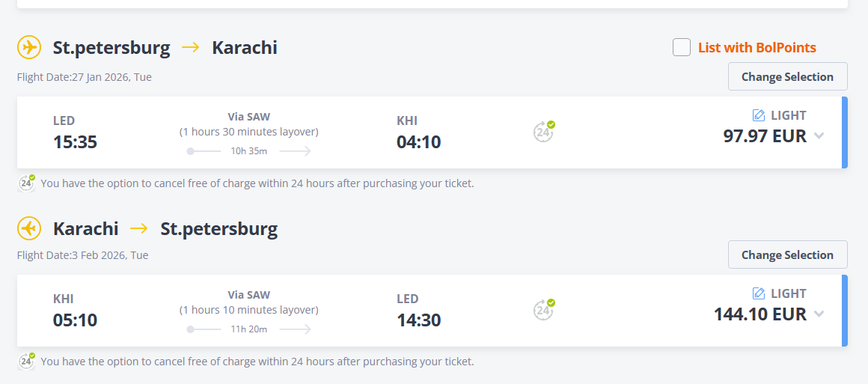Expand the 144.10 EUR price details chevron
Viewport: 868px width, 384px height.
pyautogui.click(x=819, y=314)
